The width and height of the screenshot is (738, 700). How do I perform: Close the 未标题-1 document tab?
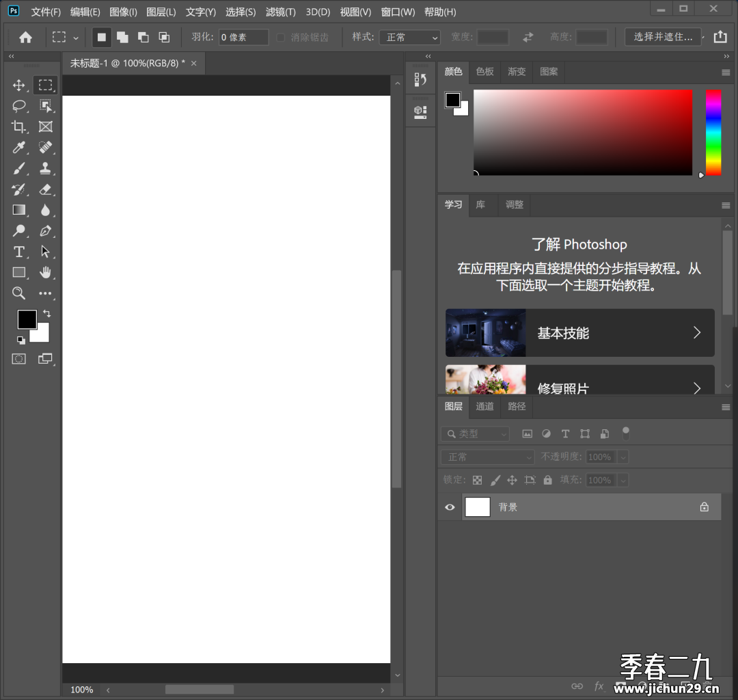click(194, 63)
